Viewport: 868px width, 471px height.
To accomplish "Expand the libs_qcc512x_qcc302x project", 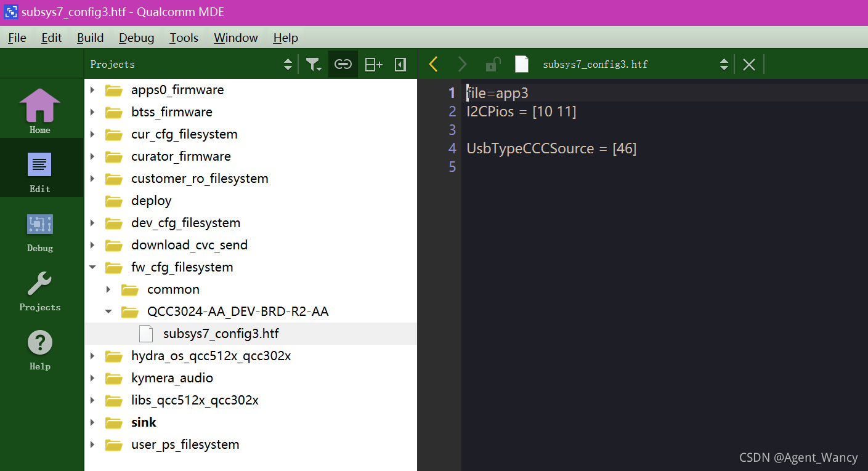I will 92,400.
